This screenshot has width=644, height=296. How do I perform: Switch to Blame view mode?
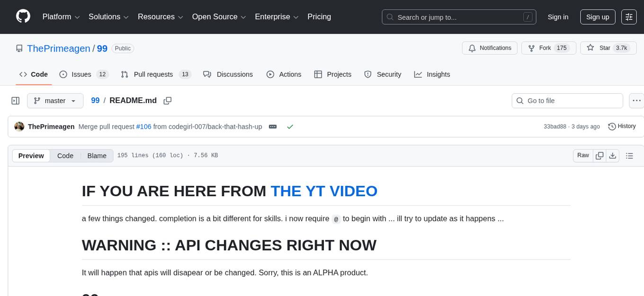pos(97,156)
